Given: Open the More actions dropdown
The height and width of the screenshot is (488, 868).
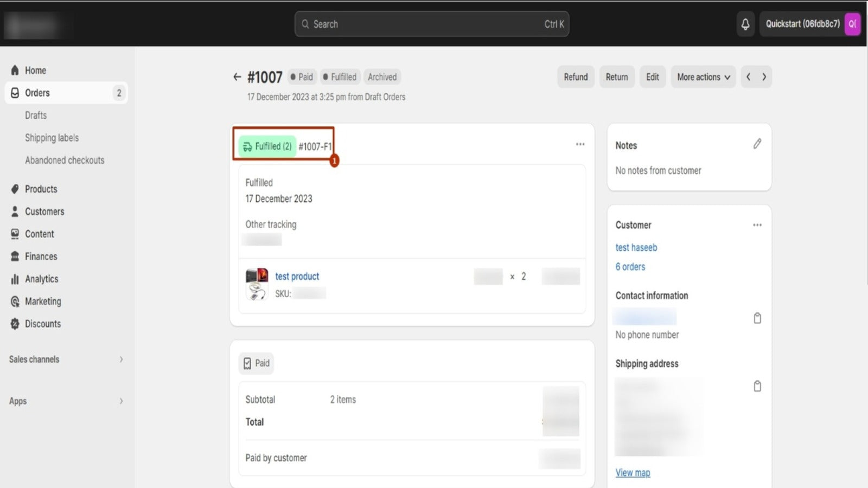Looking at the screenshot, I should click(703, 77).
